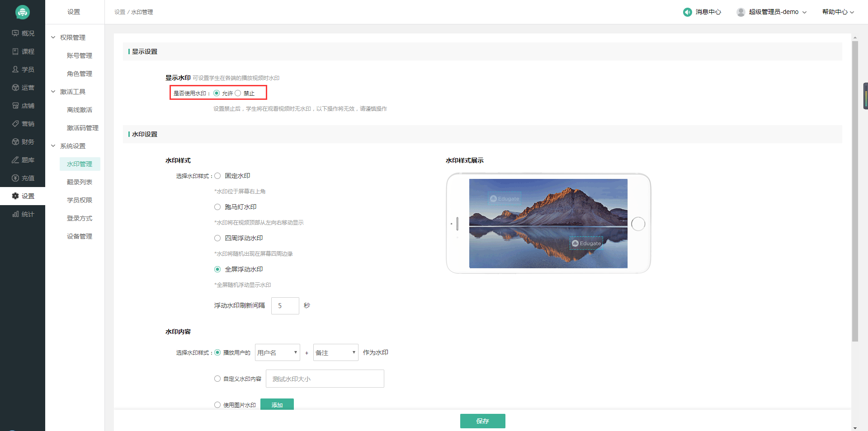Open 课程 courses icon in sidebar
868x431 pixels.
tap(15, 52)
